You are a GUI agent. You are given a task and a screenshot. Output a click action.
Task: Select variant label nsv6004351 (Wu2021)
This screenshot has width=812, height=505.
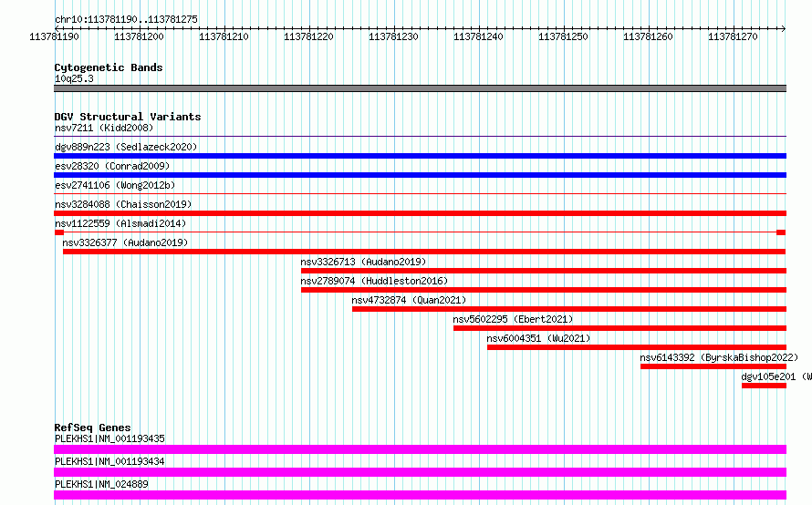point(538,338)
